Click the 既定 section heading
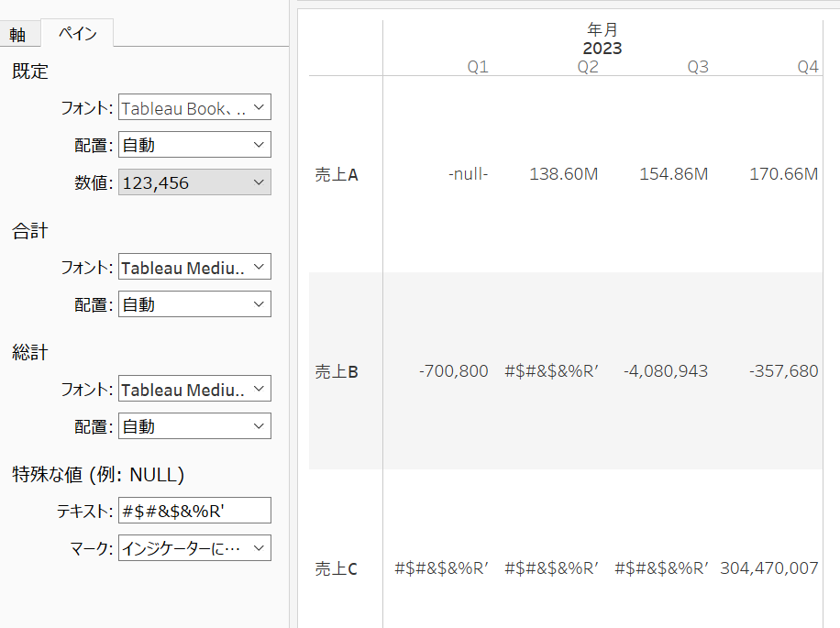Viewport: 840px width, 628px height. pos(30,72)
